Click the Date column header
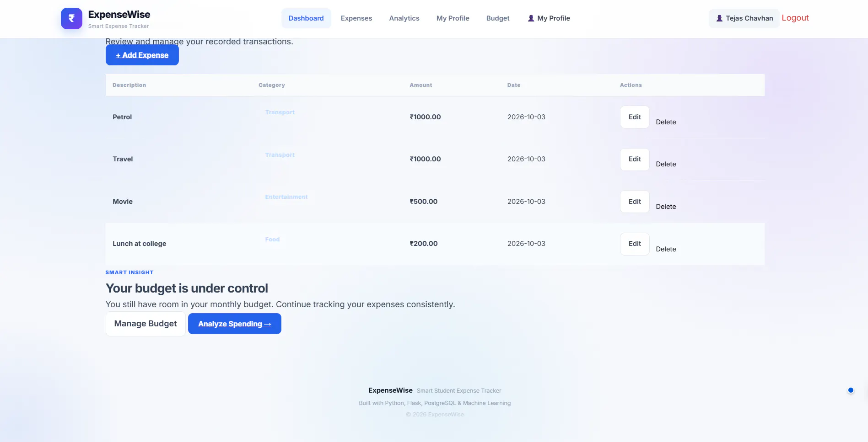868x442 pixels. [x=514, y=85]
